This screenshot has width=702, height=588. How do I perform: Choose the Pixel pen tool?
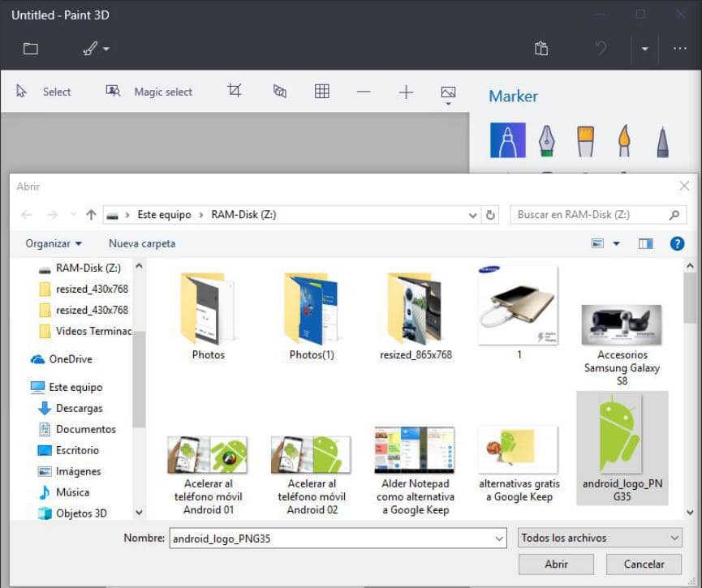point(661,139)
